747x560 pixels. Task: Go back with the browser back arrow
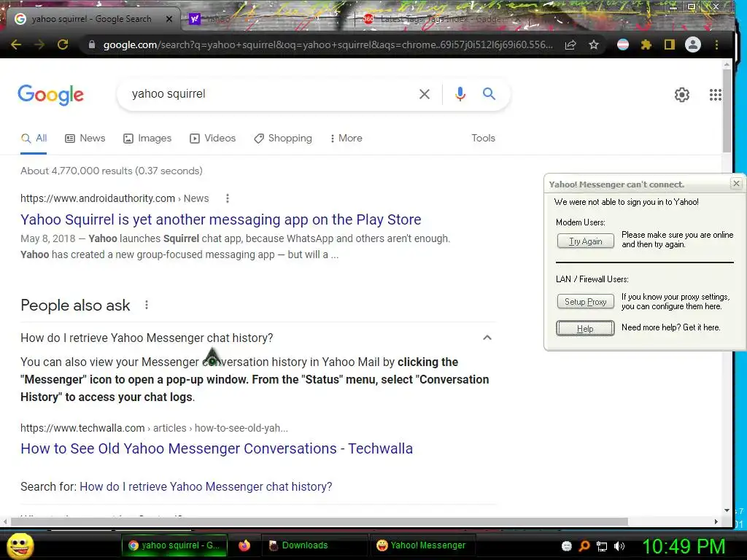tap(16, 44)
